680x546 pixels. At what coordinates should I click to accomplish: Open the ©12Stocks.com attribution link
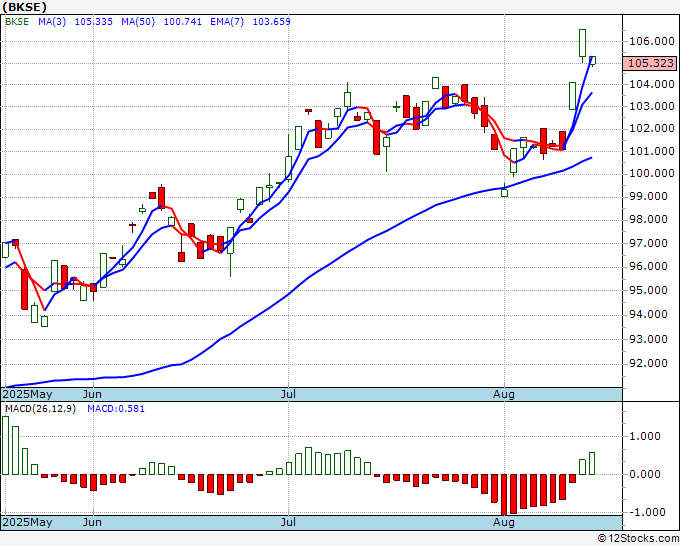pyautogui.click(x=638, y=539)
